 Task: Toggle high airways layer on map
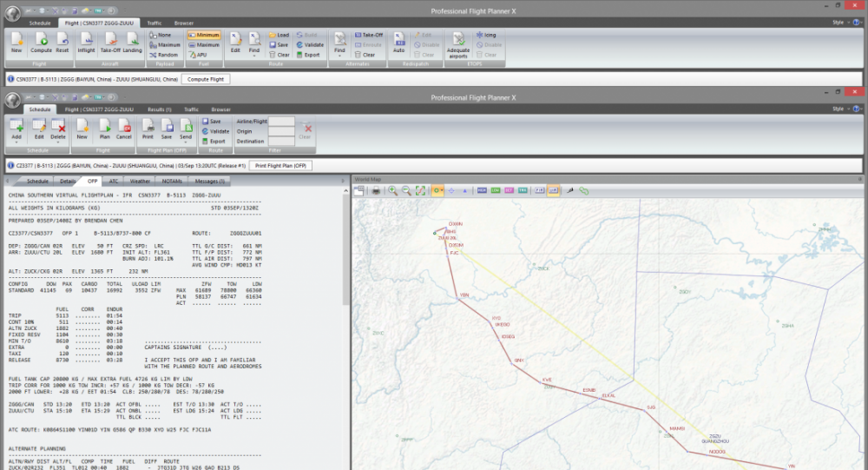coord(482,190)
